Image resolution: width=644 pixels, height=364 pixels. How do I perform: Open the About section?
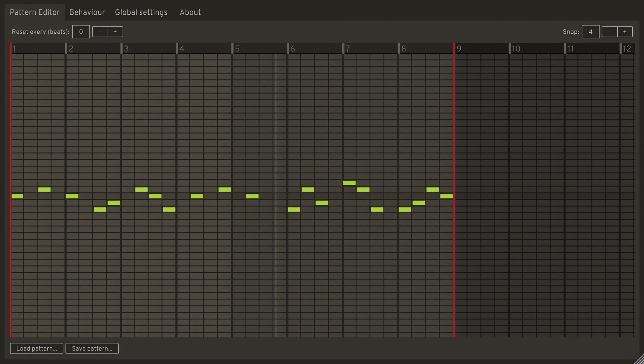[x=190, y=12]
